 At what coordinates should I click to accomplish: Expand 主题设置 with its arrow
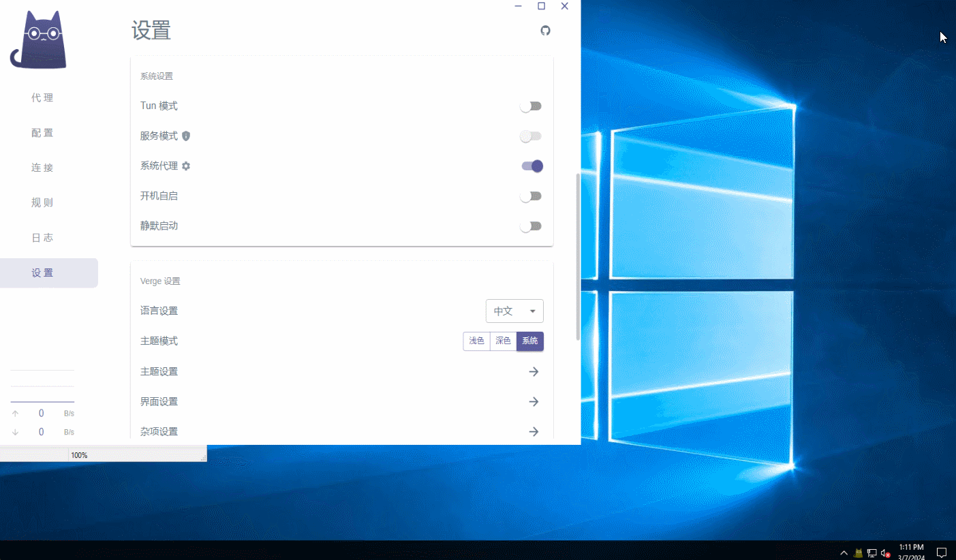(x=534, y=372)
